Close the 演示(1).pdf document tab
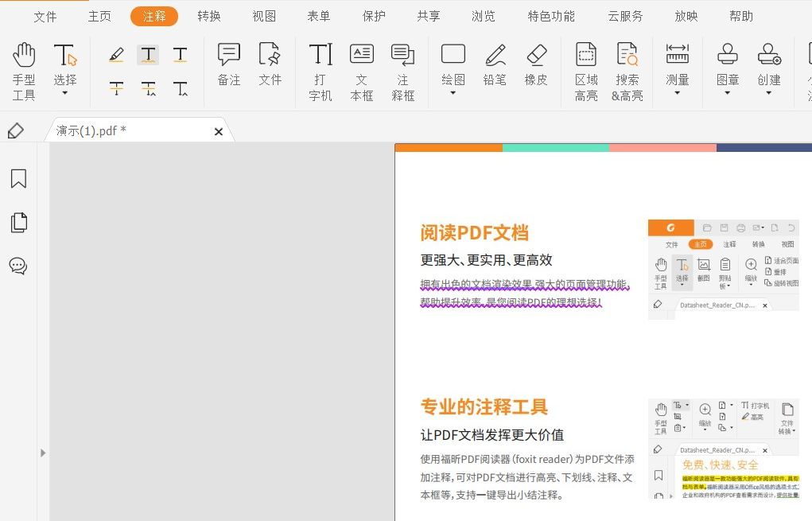Image resolution: width=812 pixels, height=521 pixels. (219, 131)
